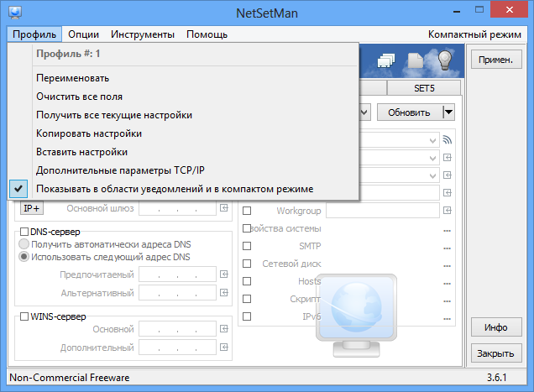Click the light bulb tips icon
The height and width of the screenshot is (392, 534).
pyautogui.click(x=445, y=60)
